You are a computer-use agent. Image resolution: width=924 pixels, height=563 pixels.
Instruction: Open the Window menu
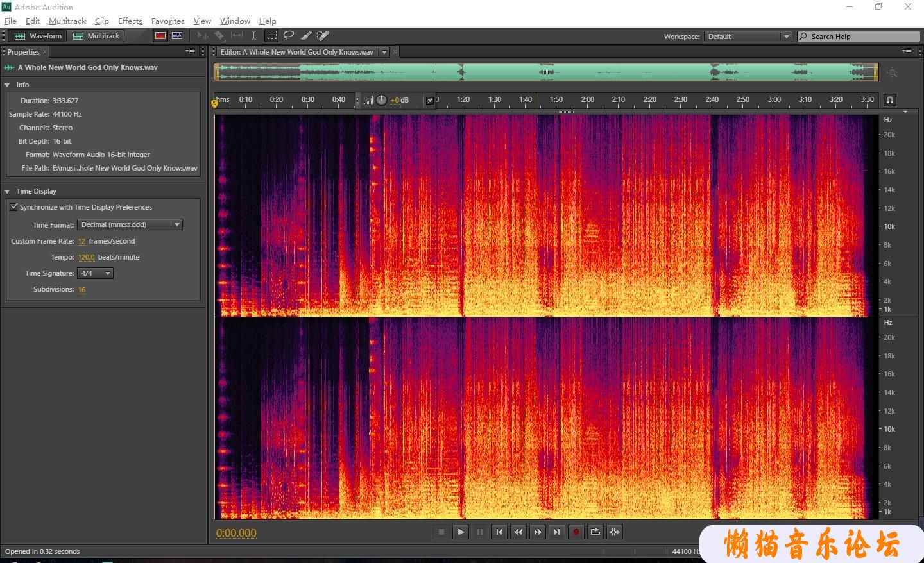tap(235, 21)
